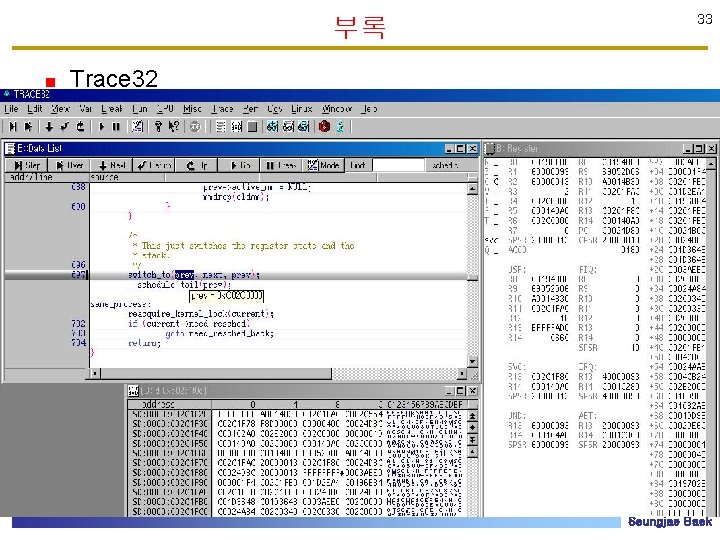Viewport: 720px width, 540px height.
Task: Click Register window scrollbar up arrow
Action: tap(711, 163)
